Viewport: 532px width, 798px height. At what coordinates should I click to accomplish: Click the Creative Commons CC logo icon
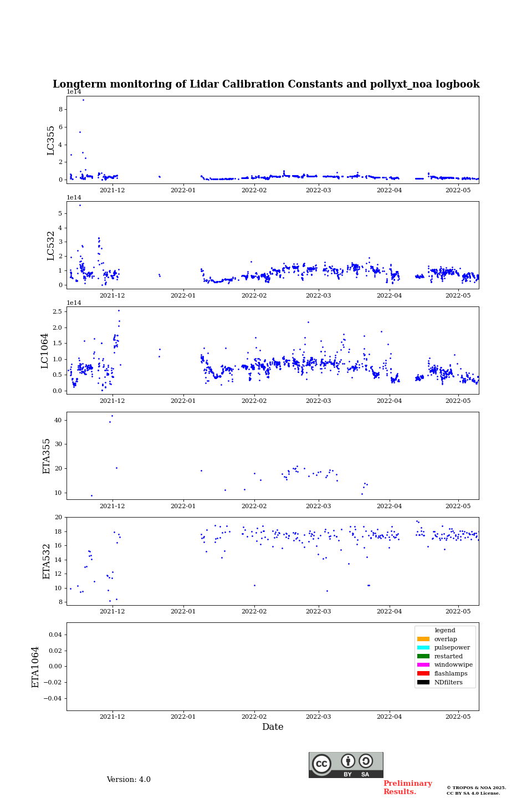coord(321,764)
